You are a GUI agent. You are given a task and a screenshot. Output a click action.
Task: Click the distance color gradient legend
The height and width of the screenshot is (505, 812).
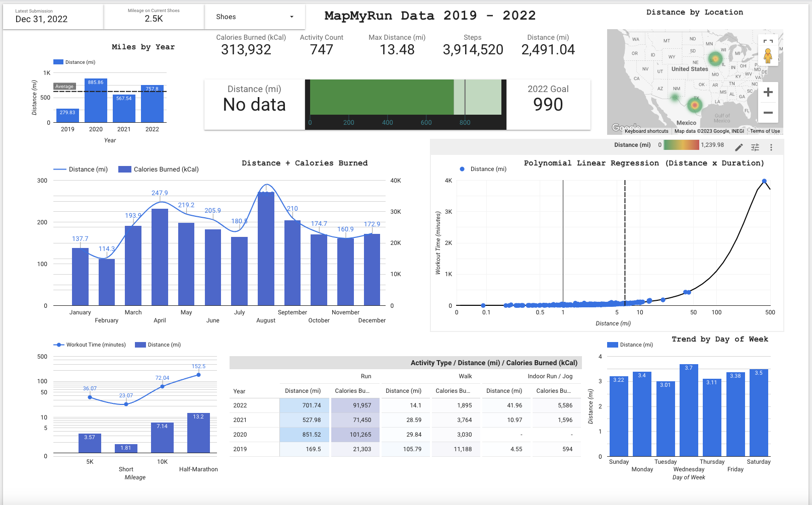(x=682, y=145)
